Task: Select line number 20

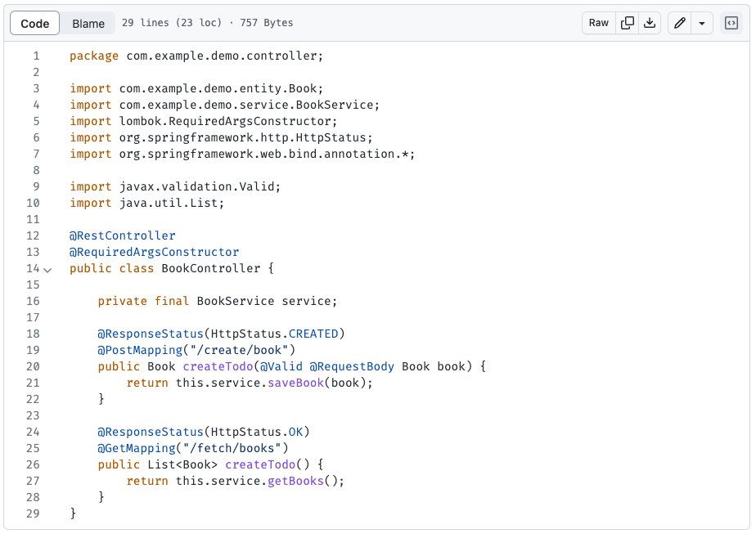Action: pos(33,366)
